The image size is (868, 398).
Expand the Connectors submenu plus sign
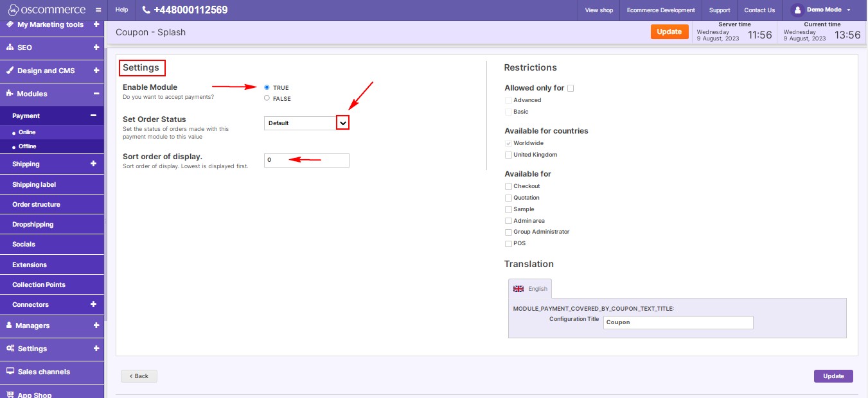(93, 304)
